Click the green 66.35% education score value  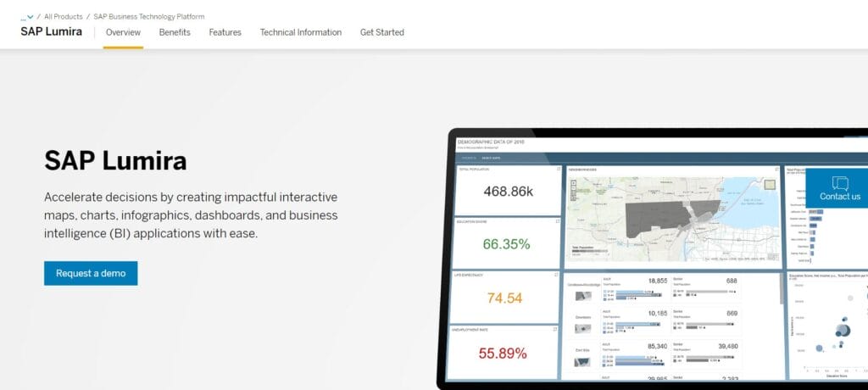[x=506, y=244]
